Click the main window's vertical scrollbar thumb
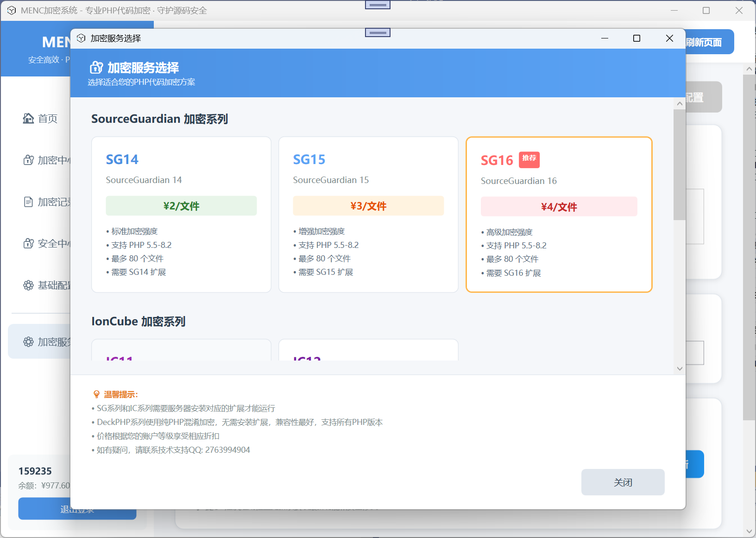This screenshot has height=538, width=756. pyautogui.click(x=749, y=247)
